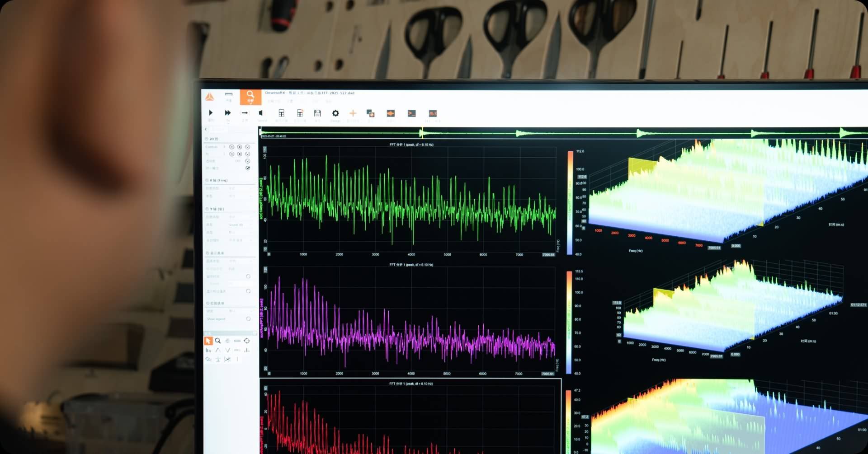Image resolution: width=868 pixels, height=454 pixels.
Task: Expand the Controls row dropdown chevron
Action: (247, 147)
